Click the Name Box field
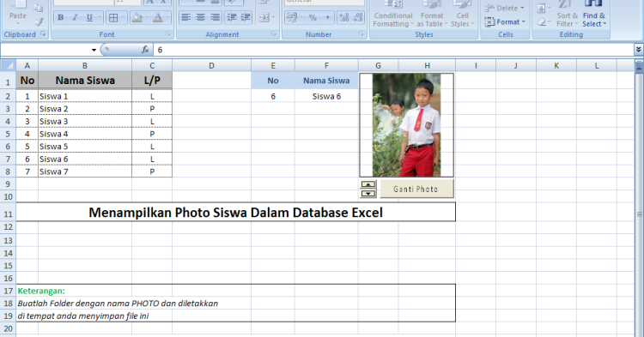 (46, 50)
